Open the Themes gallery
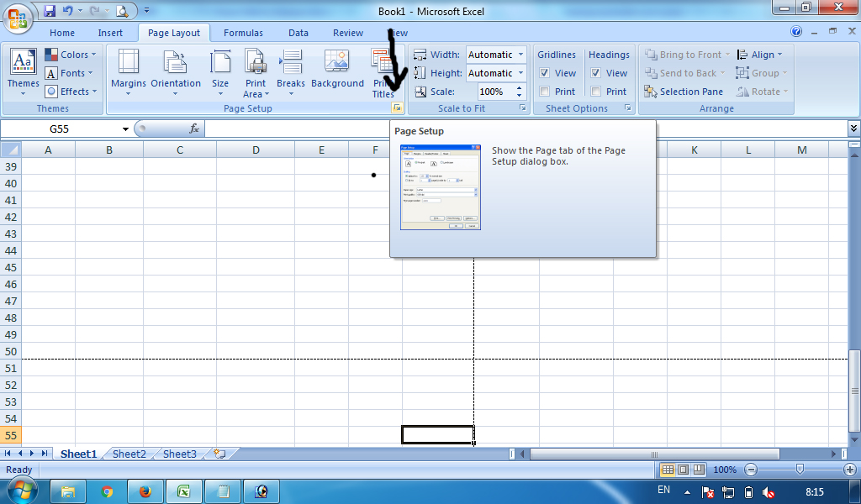861x504 pixels. pyautogui.click(x=23, y=72)
